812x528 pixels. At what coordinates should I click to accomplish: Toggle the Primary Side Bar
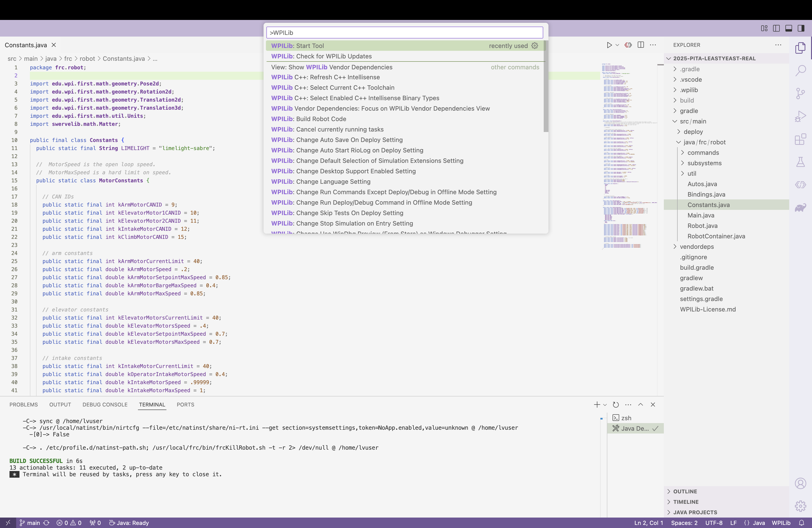[776, 28]
